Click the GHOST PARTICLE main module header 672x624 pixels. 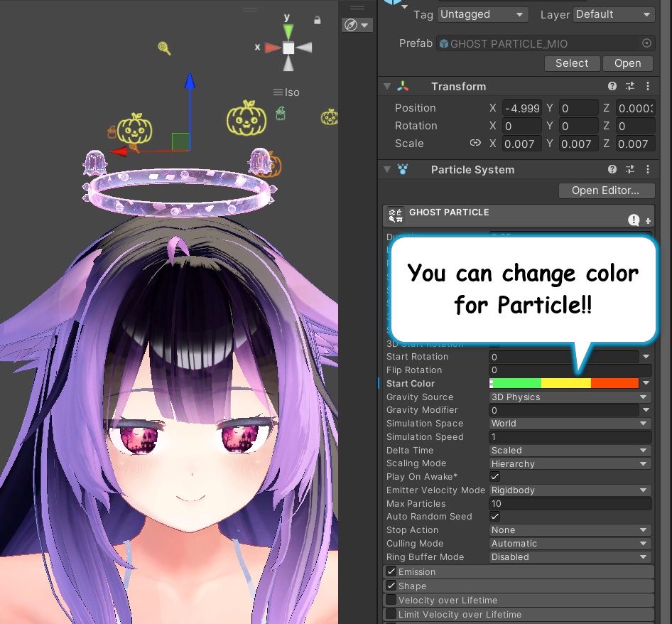coord(519,215)
